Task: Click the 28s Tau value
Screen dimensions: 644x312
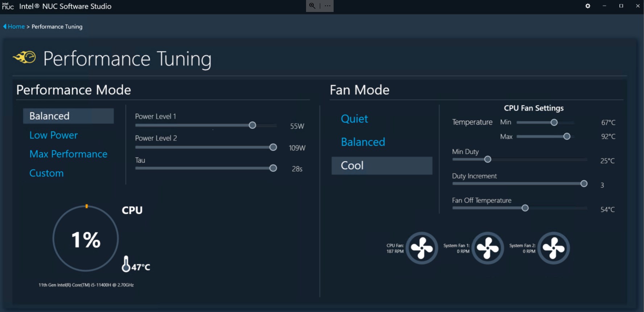Action: pos(297,169)
